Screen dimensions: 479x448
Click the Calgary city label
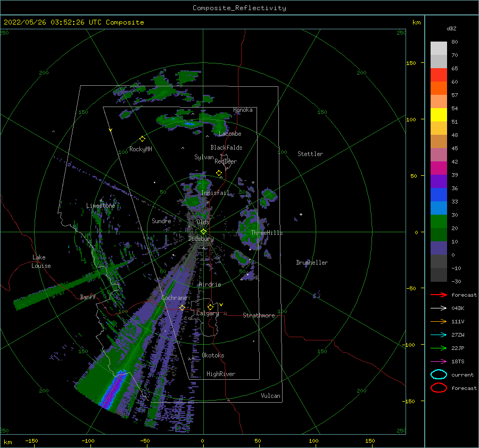pos(208,313)
